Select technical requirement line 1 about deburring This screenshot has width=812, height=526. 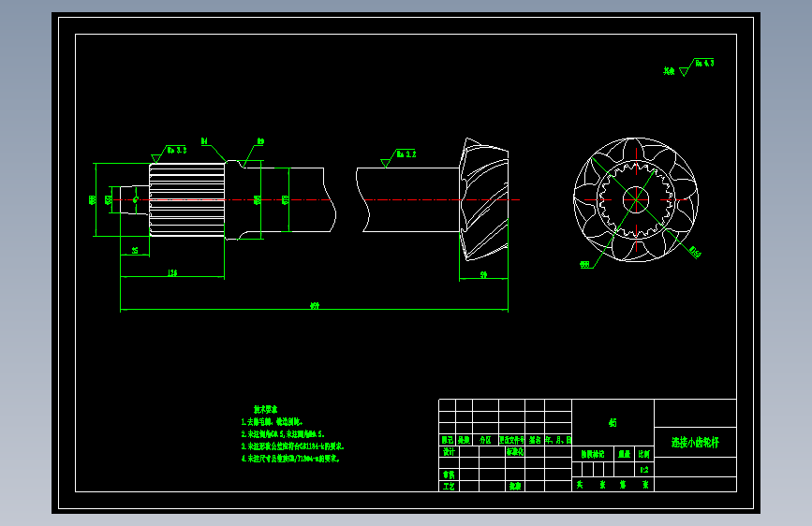click(x=272, y=422)
